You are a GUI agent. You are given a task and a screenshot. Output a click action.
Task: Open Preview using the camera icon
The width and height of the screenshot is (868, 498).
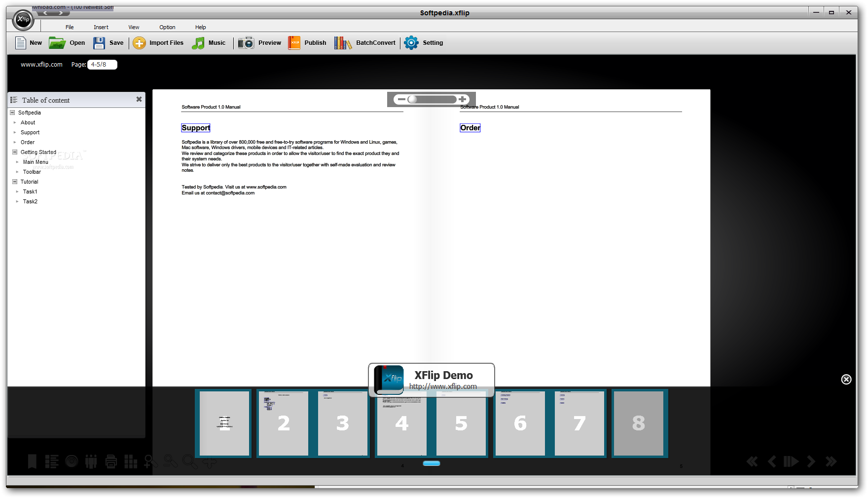coord(246,43)
